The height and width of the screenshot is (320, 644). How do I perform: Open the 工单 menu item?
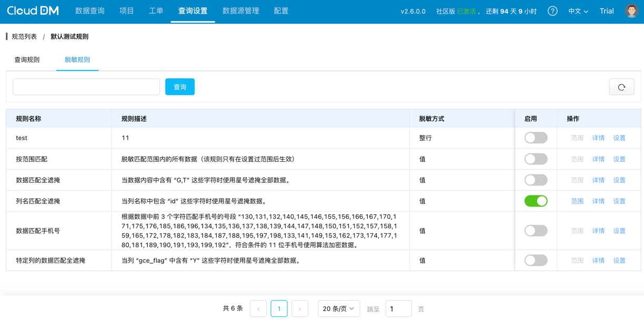(156, 11)
